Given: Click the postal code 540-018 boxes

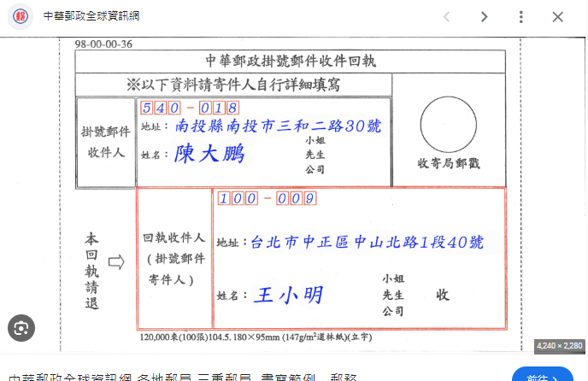Looking at the screenshot, I should (x=190, y=108).
